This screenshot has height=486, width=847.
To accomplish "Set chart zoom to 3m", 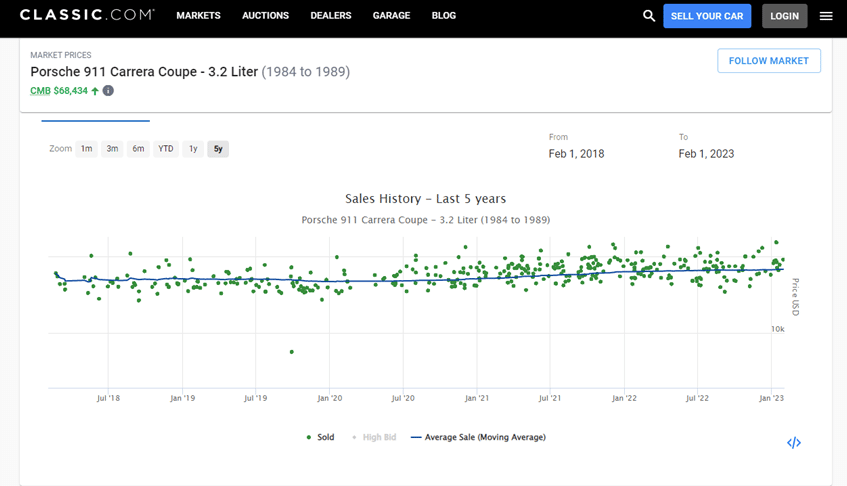I will 112,149.
